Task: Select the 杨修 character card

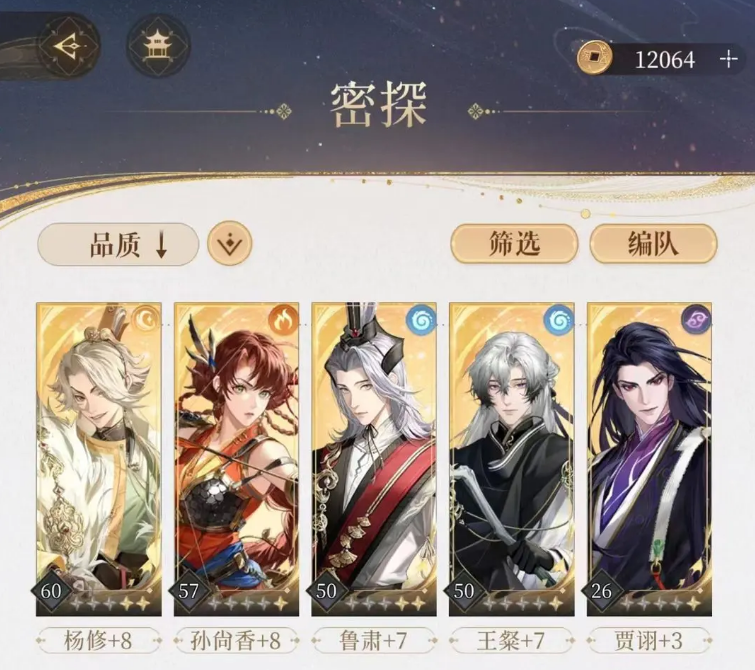Action: pos(99,459)
